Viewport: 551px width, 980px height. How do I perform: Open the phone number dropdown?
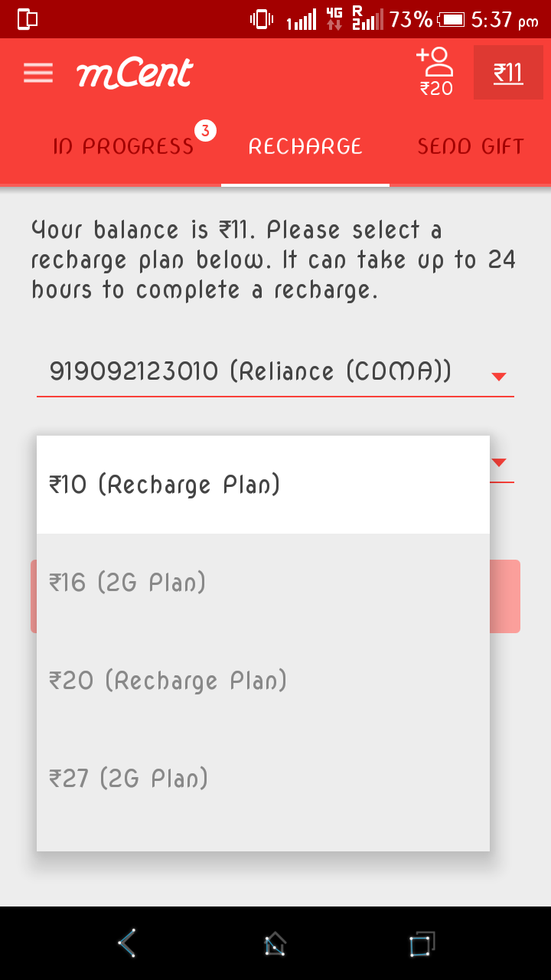click(251, 372)
